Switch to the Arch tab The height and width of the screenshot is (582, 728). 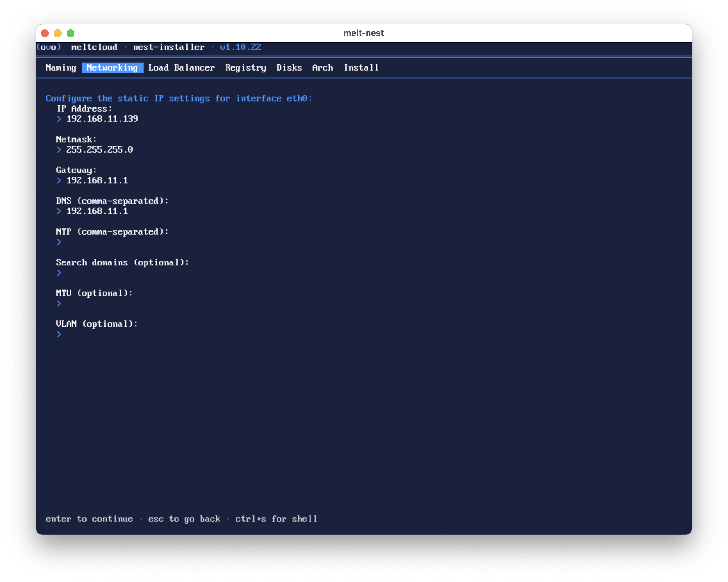[322, 68]
